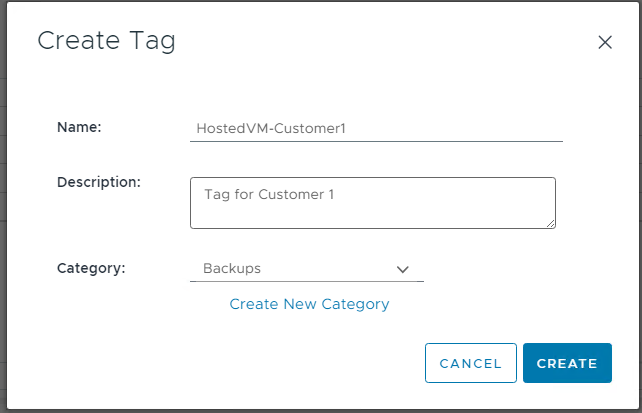Select the Backups category value

[x=232, y=269]
